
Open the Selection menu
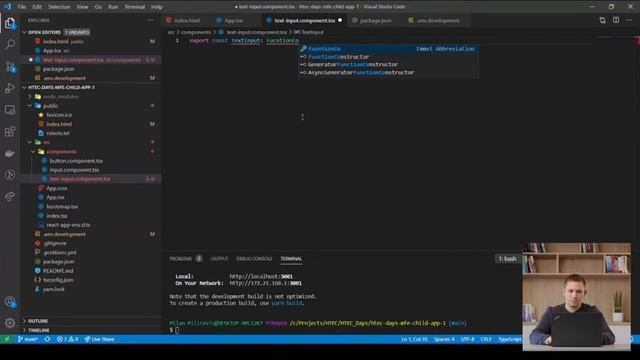coord(59,7)
